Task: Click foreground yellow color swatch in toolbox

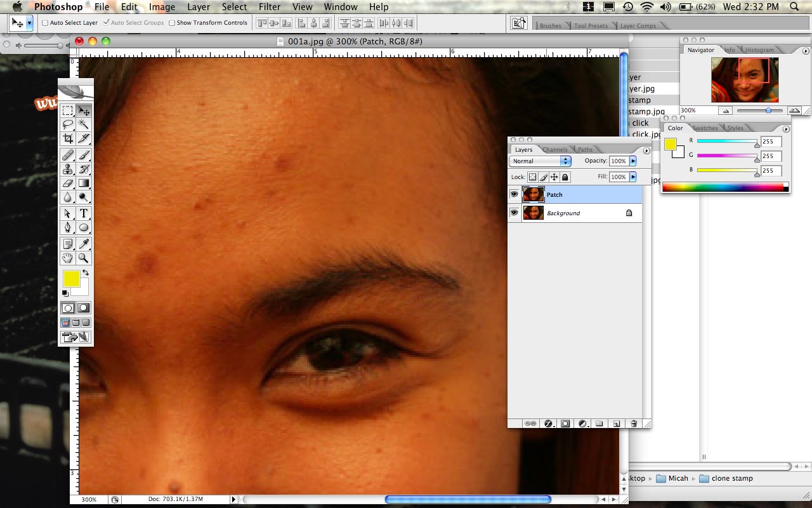Action: pyautogui.click(x=71, y=278)
